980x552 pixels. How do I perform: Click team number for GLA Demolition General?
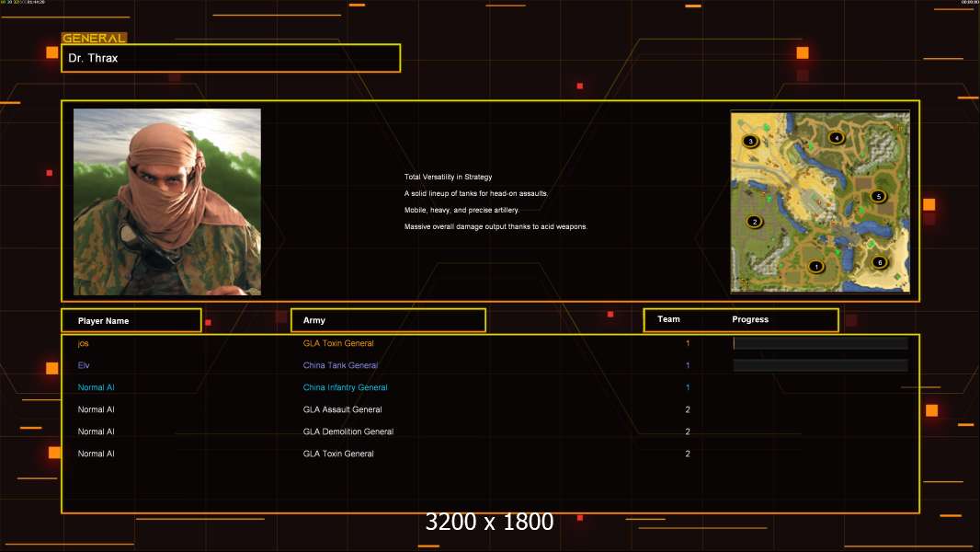pyautogui.click(x=688, y=431)
